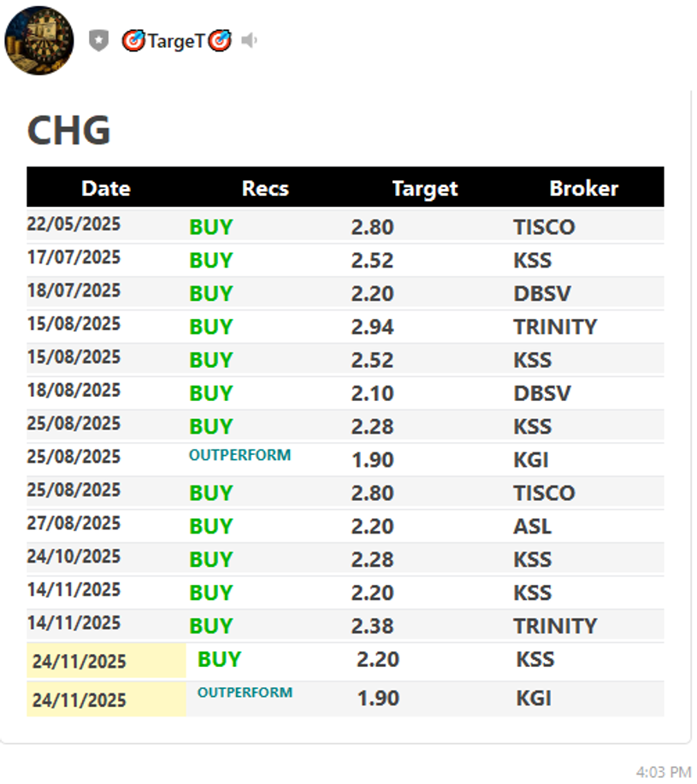
Task: Select the Target column header
Action: coord(425,188)
